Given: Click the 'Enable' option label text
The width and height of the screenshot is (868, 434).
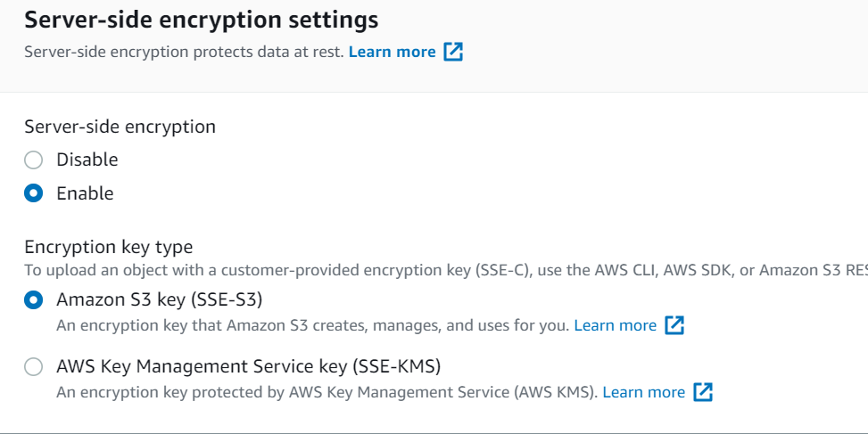Looking at the screenshot, I should [x=85, y=193].
